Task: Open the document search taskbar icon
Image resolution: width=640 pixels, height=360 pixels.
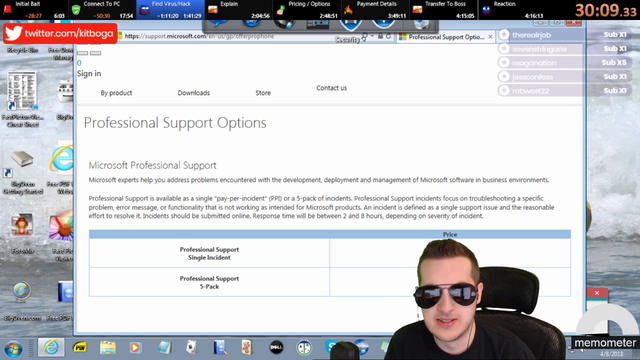Action: [220, 348]
